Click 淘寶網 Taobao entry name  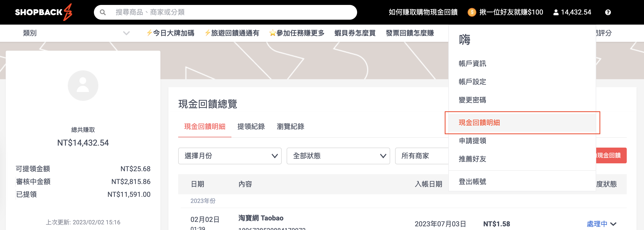[261, 218]
